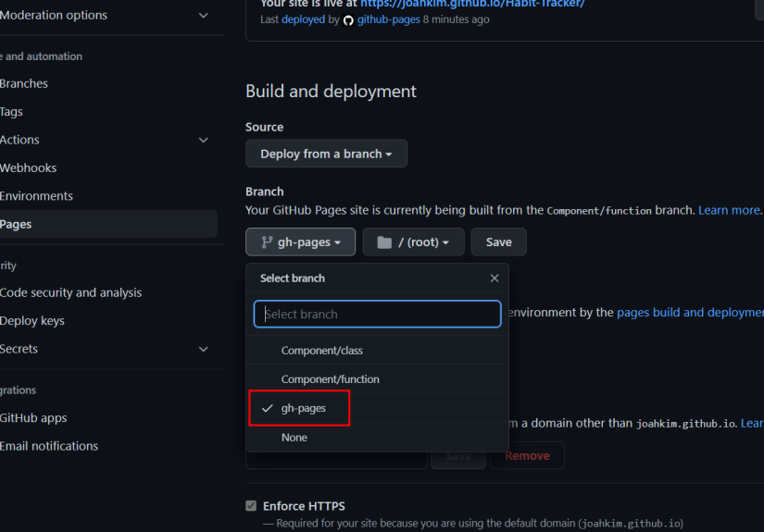Select the Component/class branch option

click(x=377, y=351)
